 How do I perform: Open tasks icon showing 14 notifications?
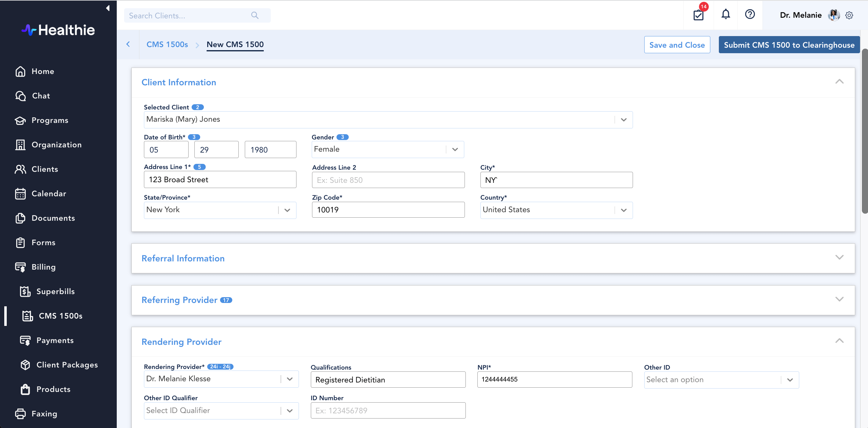pyautogui.click(x=698, y=15)
